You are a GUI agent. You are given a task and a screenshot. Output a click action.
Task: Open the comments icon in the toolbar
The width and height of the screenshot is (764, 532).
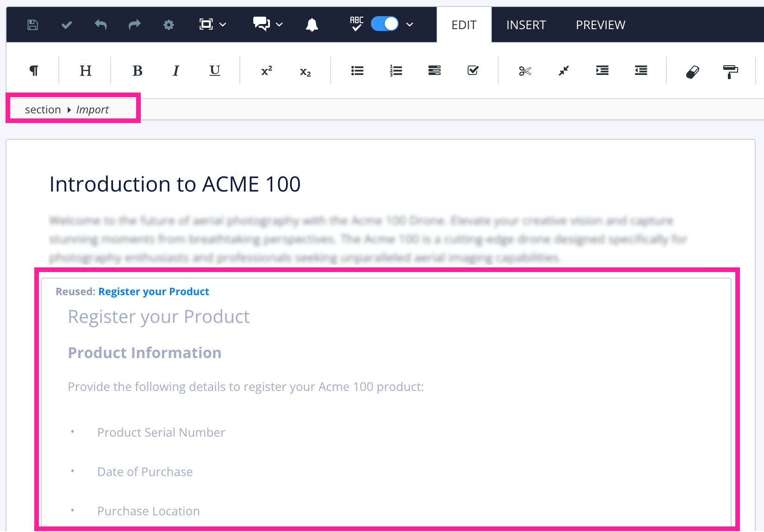261,25
